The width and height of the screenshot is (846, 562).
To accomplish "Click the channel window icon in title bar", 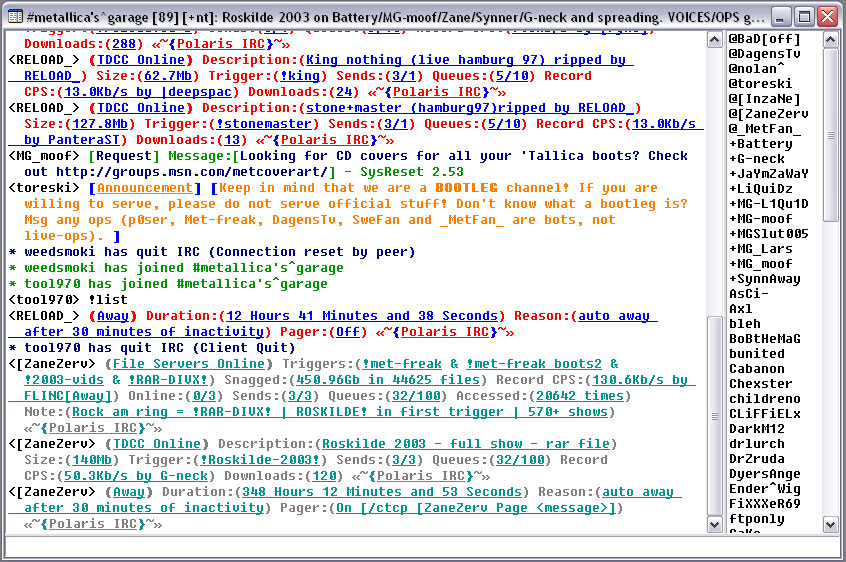I will 15,17.
